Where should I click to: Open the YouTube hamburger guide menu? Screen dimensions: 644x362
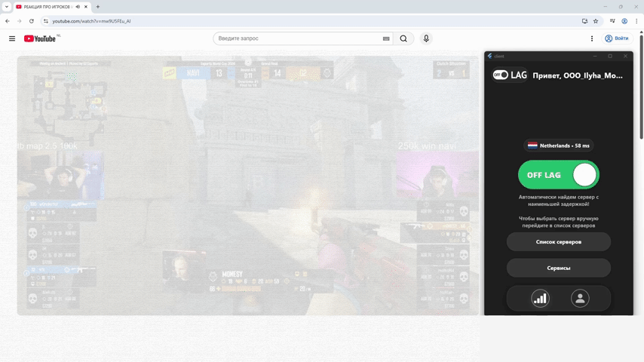(12, 38)
